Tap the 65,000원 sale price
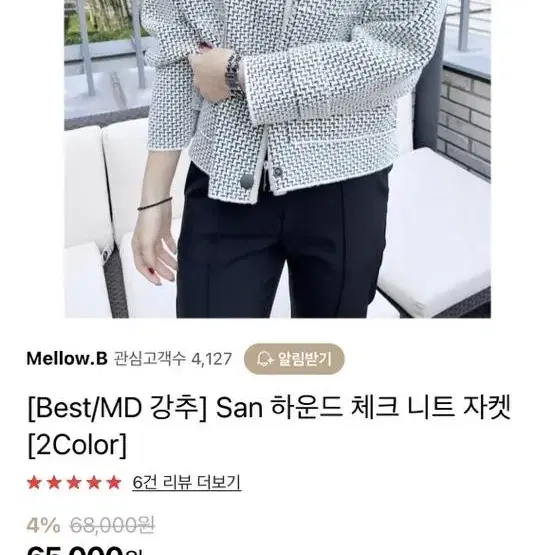This screenshot has height=555, width=555. pos(84,550)
